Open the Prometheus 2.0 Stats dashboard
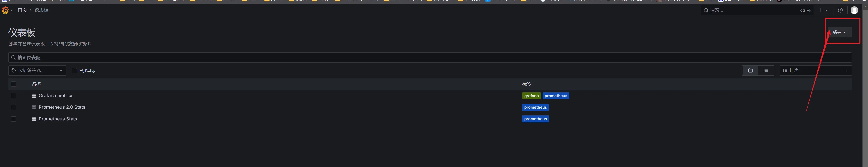This screenshot has height=167, width=868. [62, 107]
